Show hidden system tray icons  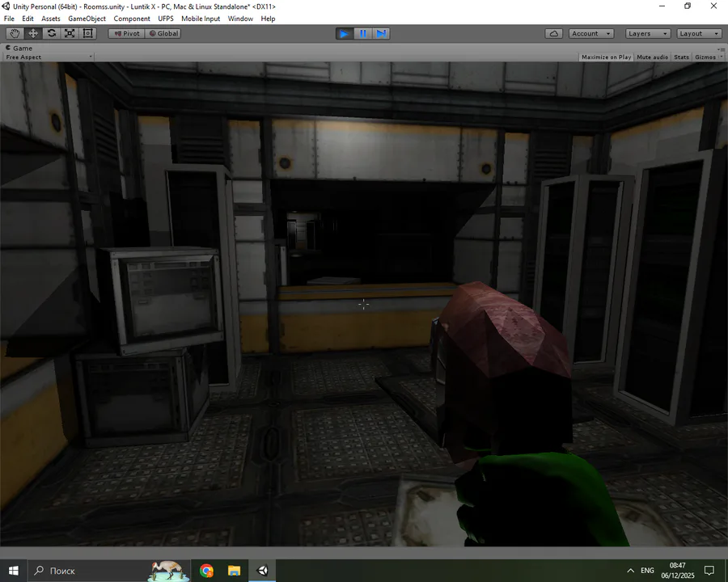pyautogui.click(x=630, y=571)
